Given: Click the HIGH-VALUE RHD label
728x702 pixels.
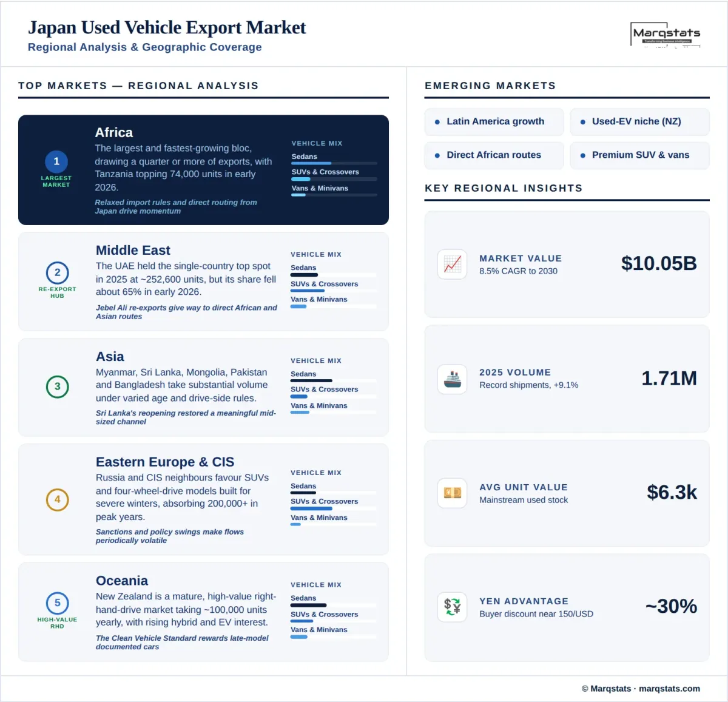Looking at the screenshot, I should [57, 623].
